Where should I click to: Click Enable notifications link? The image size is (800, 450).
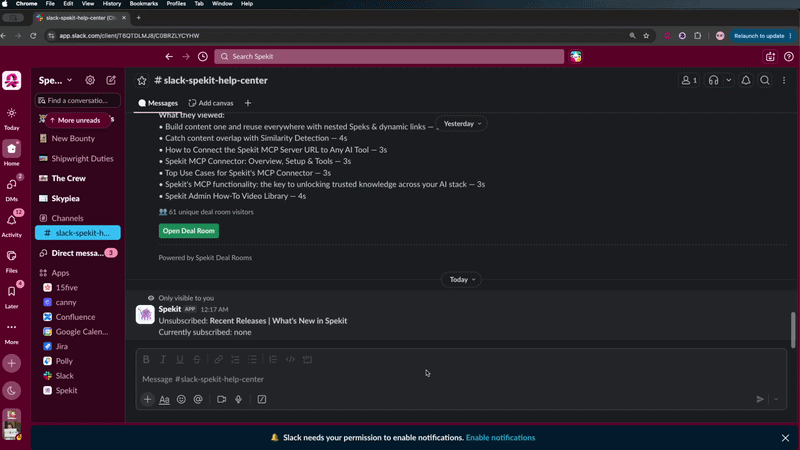tap(501, 438)
